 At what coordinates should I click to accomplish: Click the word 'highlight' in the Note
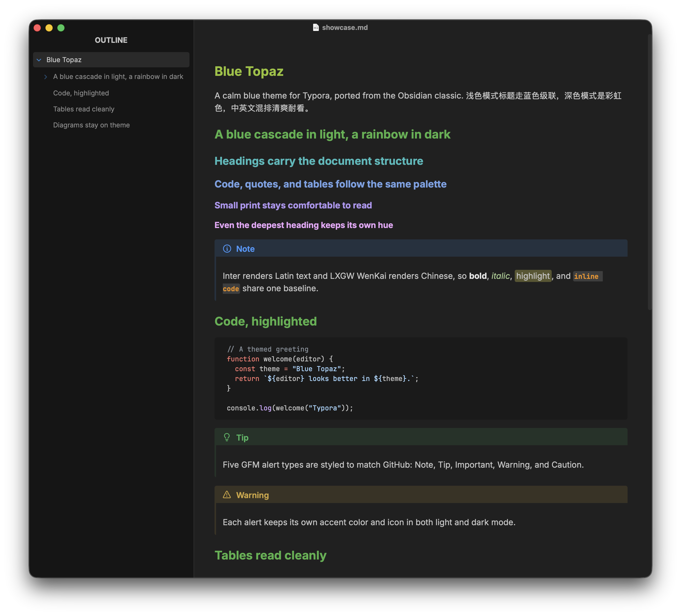533,276
